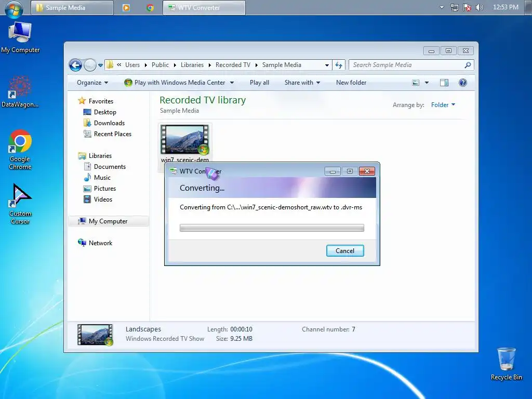Open Custom Cursor desktop shortcut

click(x=20, y=204)
